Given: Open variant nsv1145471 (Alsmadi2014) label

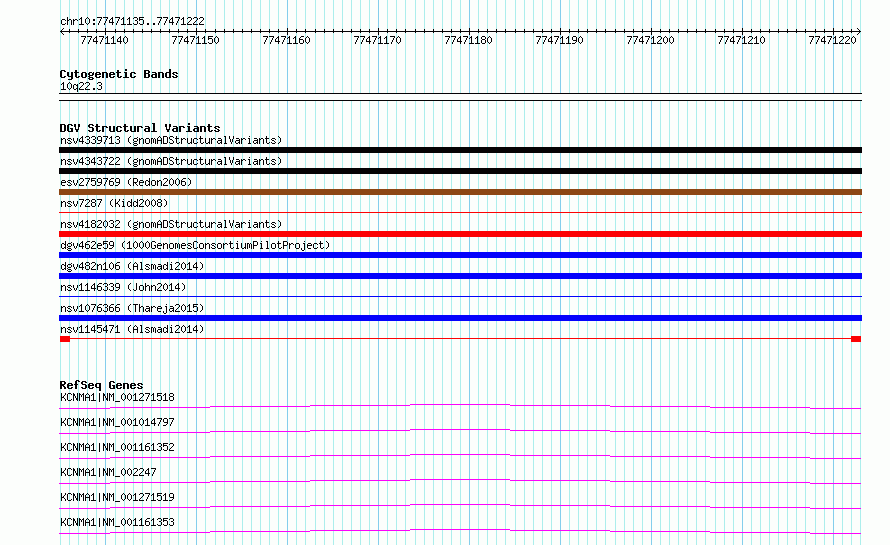Looking at the screenshot, I should [132, 329].
